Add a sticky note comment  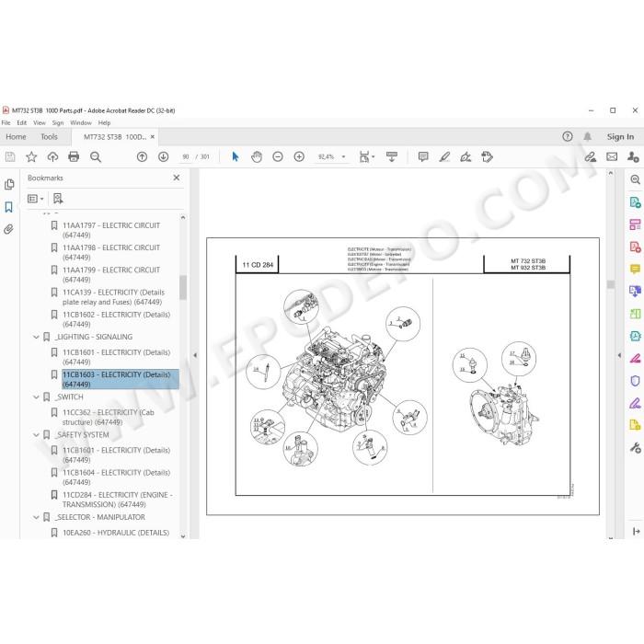[423, 156]
